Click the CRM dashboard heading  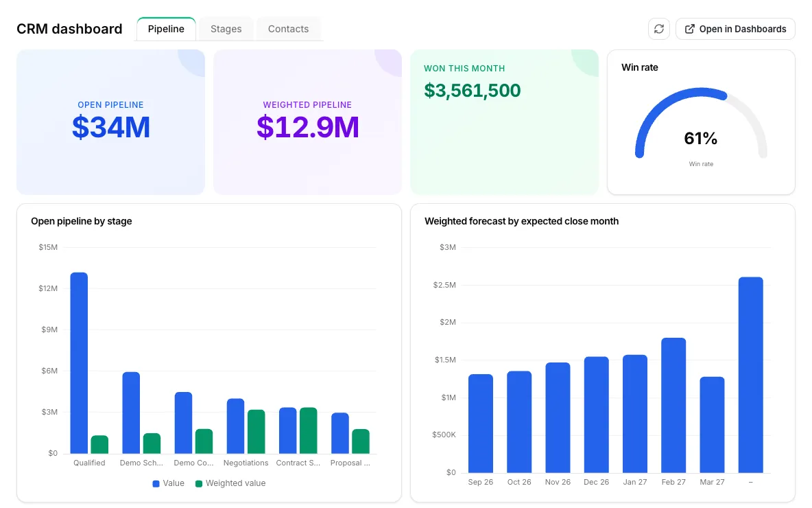click(69, 29)
